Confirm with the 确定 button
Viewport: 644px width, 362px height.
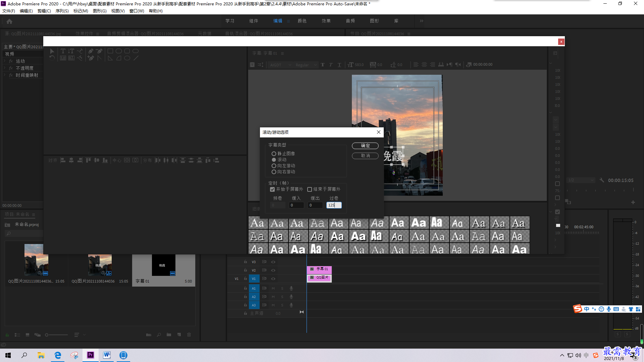pos(365,146)
